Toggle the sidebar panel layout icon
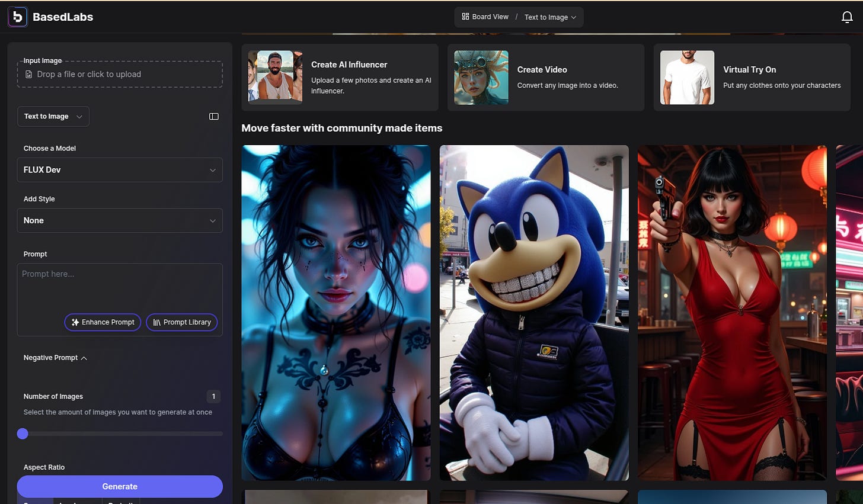Screen dimensions: 863x504 tap(214, 117)
